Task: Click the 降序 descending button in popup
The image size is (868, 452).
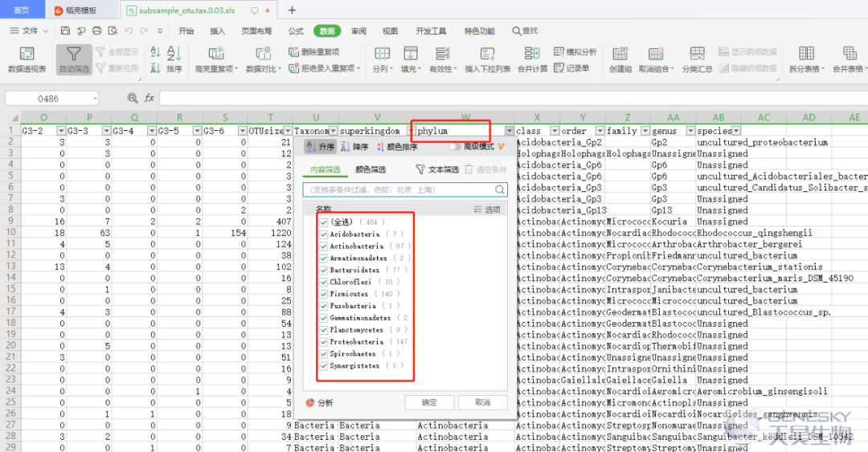Action: click(355, 147)
